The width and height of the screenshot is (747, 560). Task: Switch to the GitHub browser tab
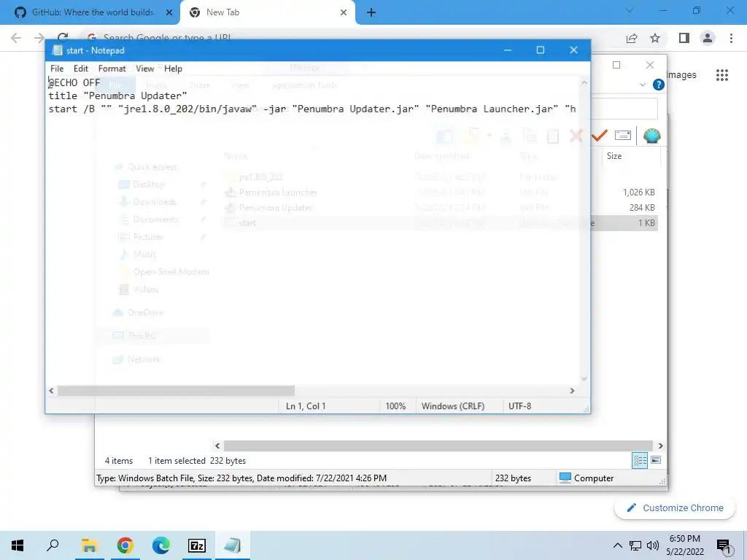(x=89, y=12)
